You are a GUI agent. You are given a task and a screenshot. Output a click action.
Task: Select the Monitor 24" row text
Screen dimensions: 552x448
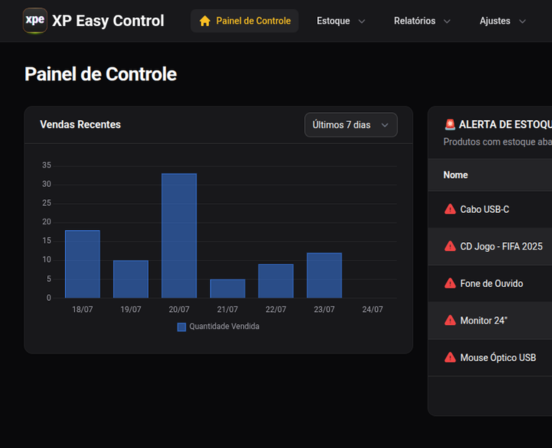(x=483, y=321)
